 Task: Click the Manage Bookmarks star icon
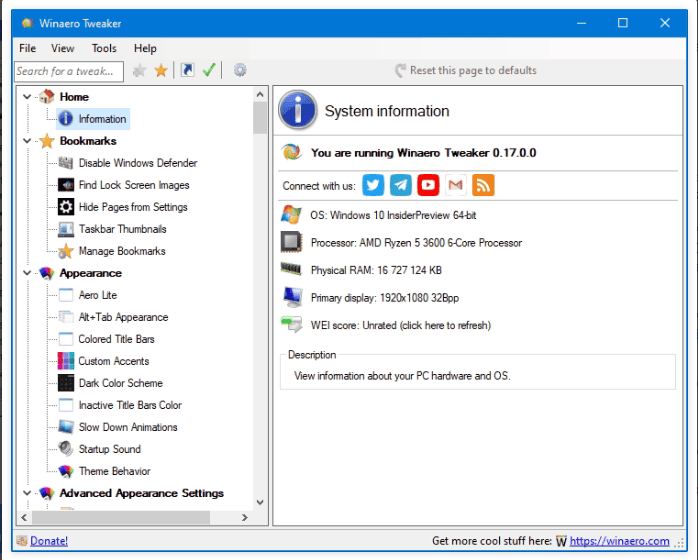(x=66, y=251)
